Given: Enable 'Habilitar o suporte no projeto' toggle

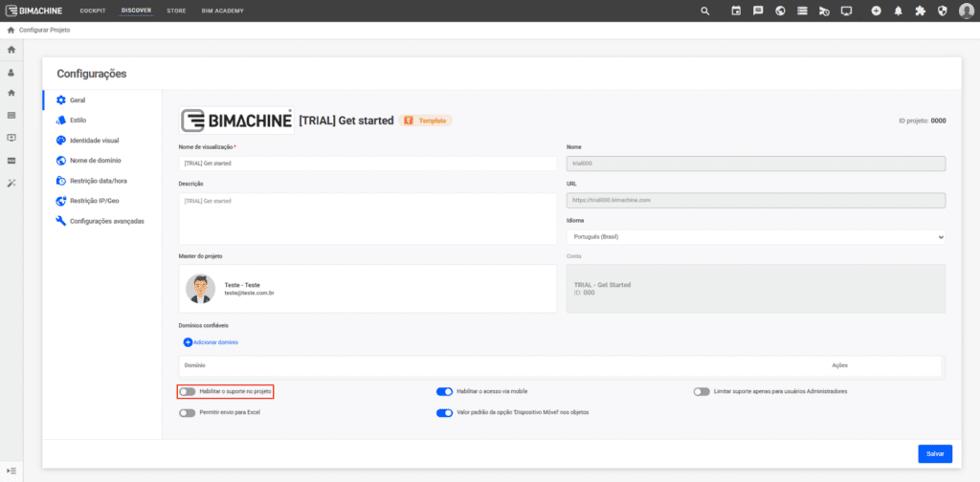Looking at the screenshot, I should click(187, 391).
